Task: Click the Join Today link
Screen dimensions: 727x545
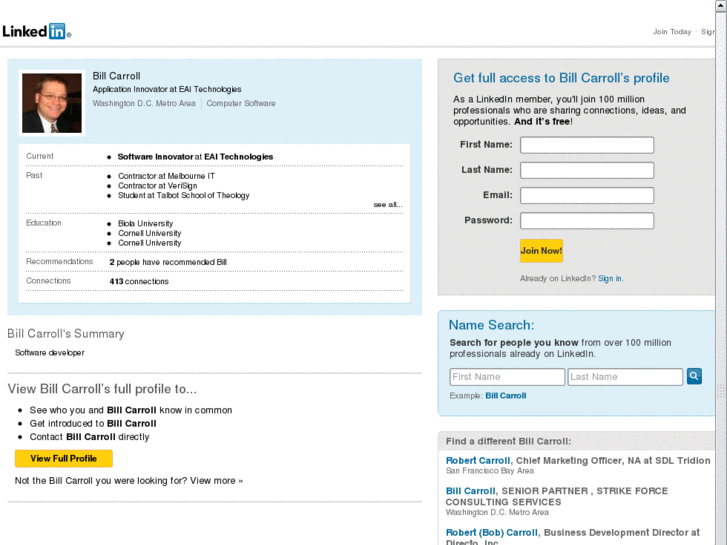Action: click(672, 32)
